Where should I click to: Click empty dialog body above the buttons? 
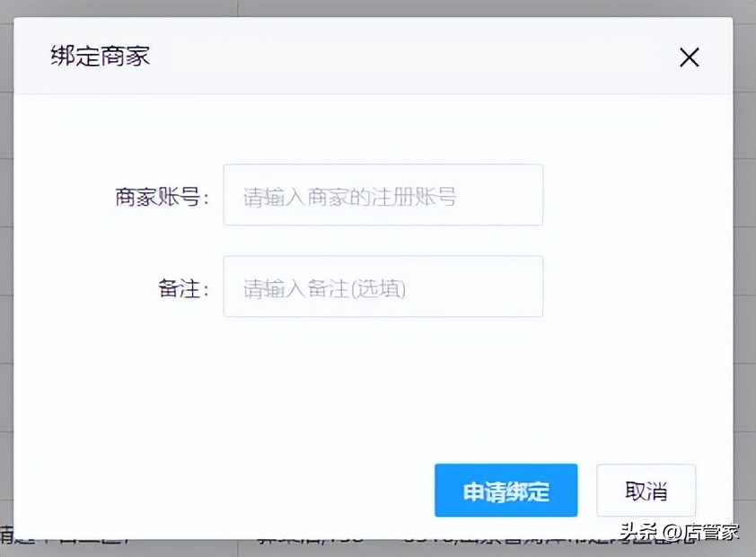(x=377, y=386)
